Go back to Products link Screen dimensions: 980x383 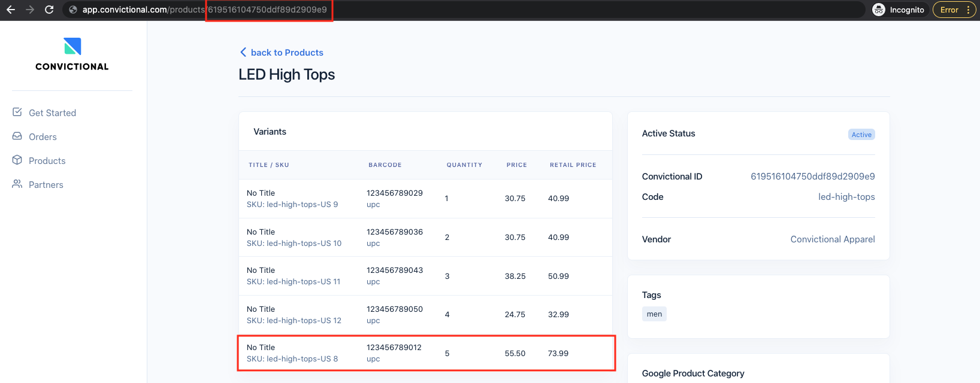pos(287,53)
